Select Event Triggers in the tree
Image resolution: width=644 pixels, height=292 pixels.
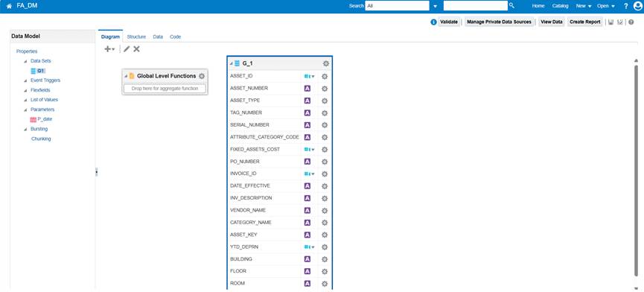coord(45,80)
